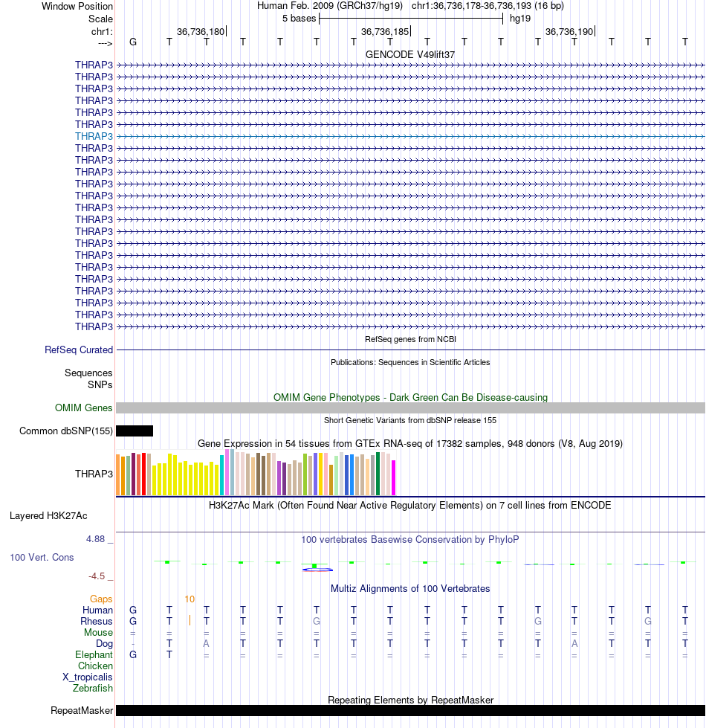The height and width of the screenshot is (728, 706).
Task: Click the 36,736,190 coordinate tick
Action: point(569,31)
